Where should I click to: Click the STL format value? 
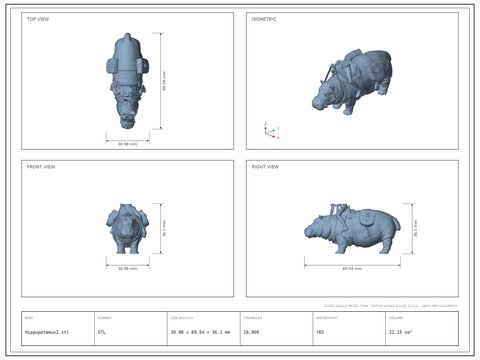[x=102, y=332]
